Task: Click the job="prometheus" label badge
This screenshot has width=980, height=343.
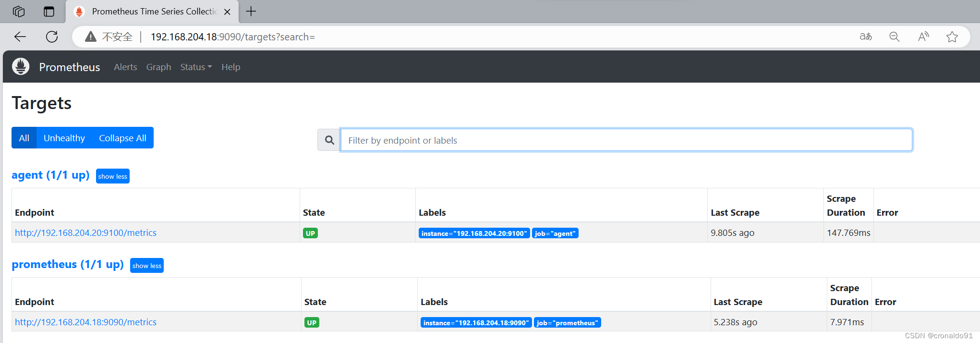Action: click(568, 322)
